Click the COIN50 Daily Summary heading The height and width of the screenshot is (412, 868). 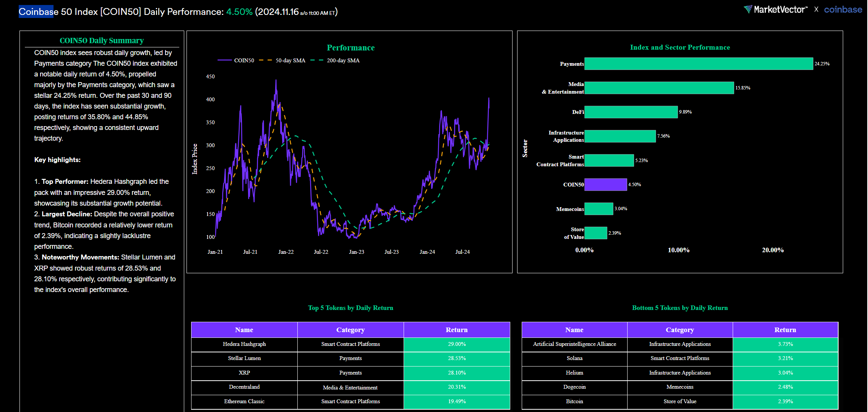102,41
